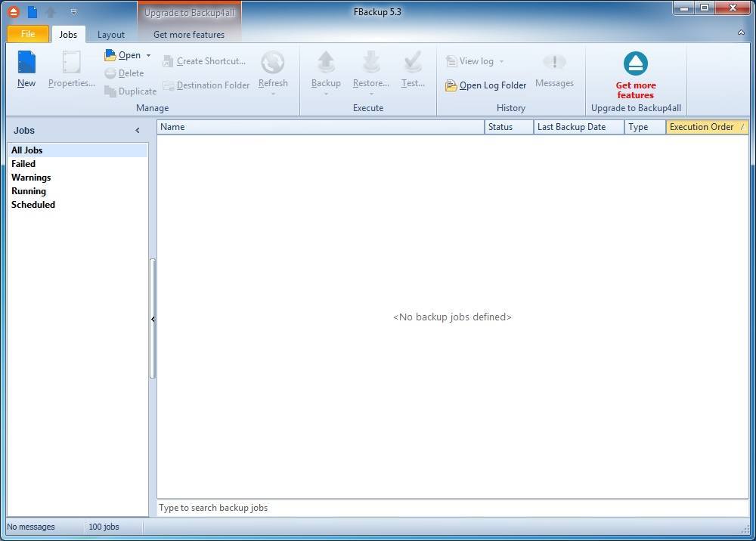This screenshot has height=541, width=756.
Task: Click the Backup execute icon
Action: [x=326, y=63]
